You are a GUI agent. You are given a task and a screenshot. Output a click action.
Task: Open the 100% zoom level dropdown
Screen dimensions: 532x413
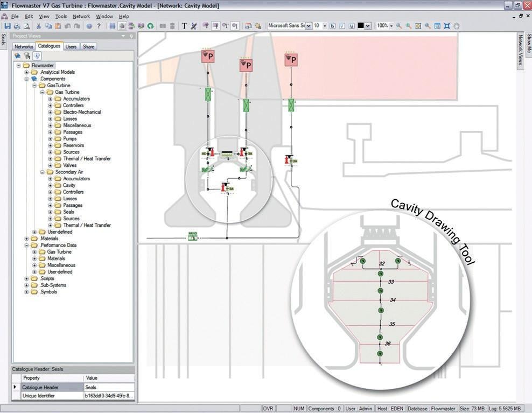click(x=390, y=25)
